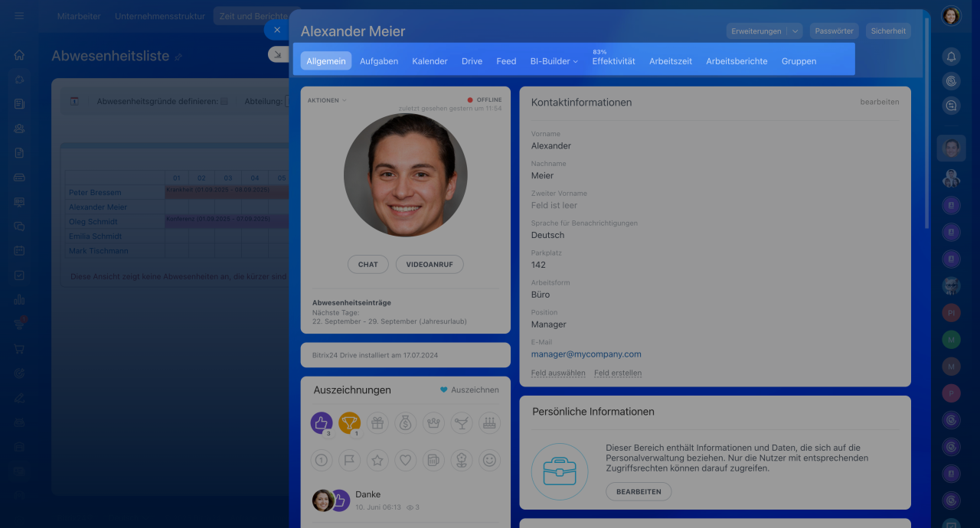Open the BI-Builder dropdown tab
Image resolution: width=980 pixels, height=528 pixels.
coord(554,61)
